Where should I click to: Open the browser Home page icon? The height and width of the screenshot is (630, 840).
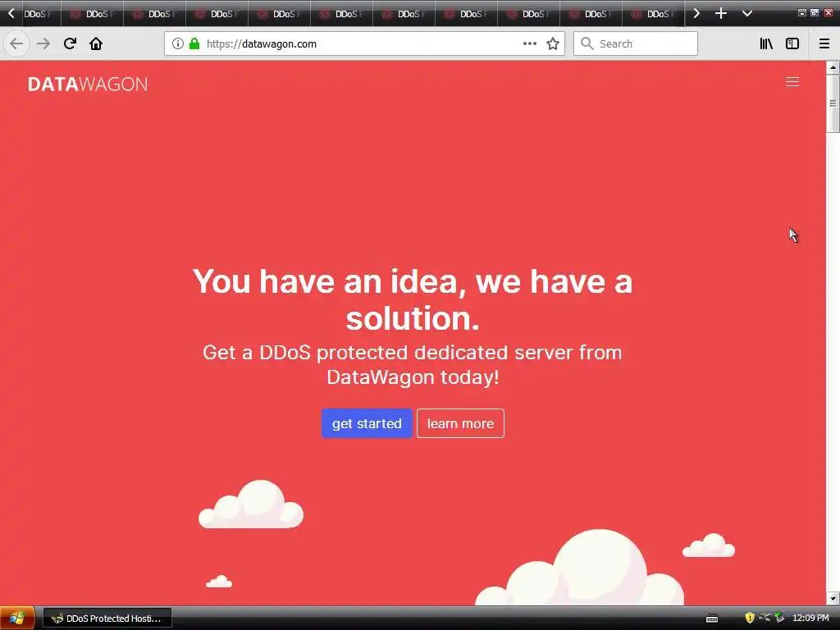click(x=96, y=43)
